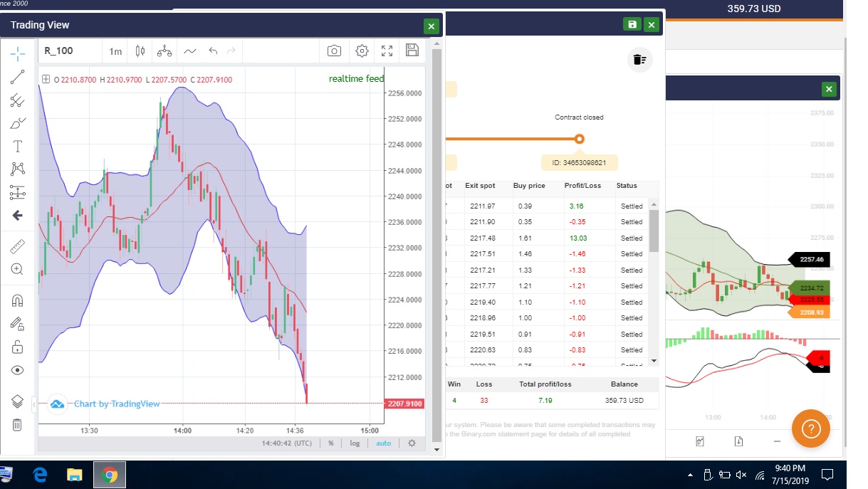Click the R_100 symbol field
The height and width of the screenshot is (489, 868).
tap(69, 51)
